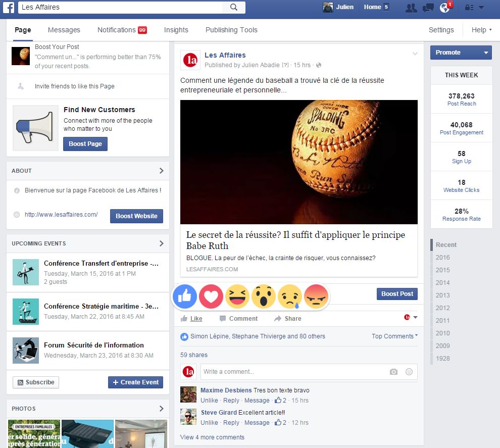
Task: Open the Notifications tab
Action: pyautogui.click(x=122, y=30)
